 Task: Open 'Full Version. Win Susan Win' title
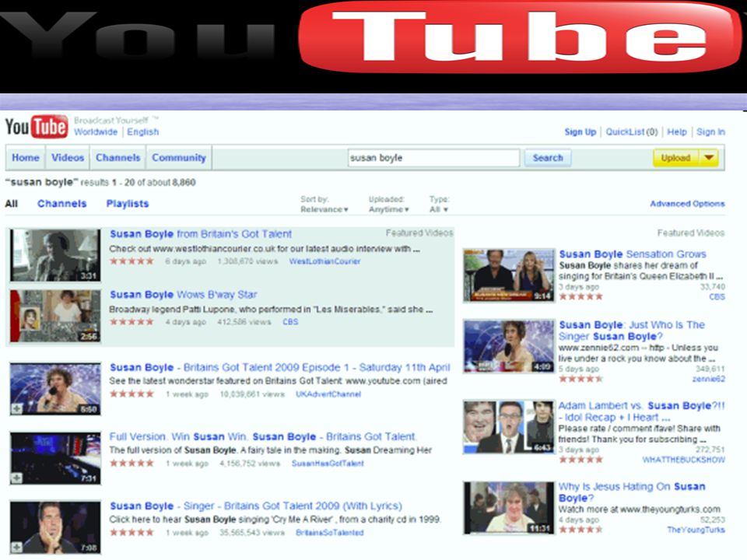pyautogui.click(x=263, y=436)
